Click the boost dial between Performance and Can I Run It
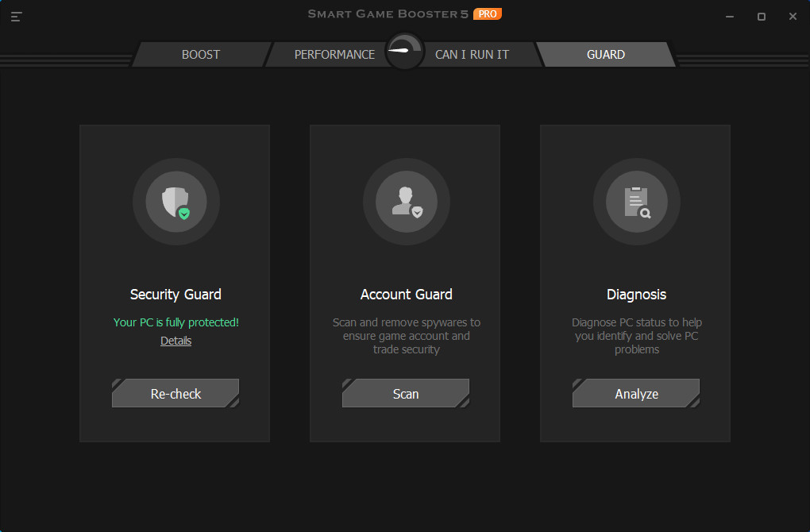810x532 pixels. pyautogui.click(x=404, y=49)
